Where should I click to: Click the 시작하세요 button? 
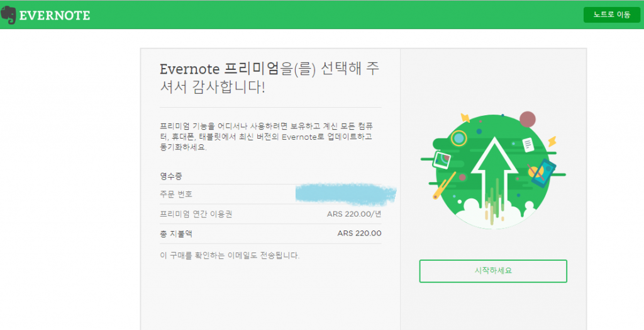[493, 271]
